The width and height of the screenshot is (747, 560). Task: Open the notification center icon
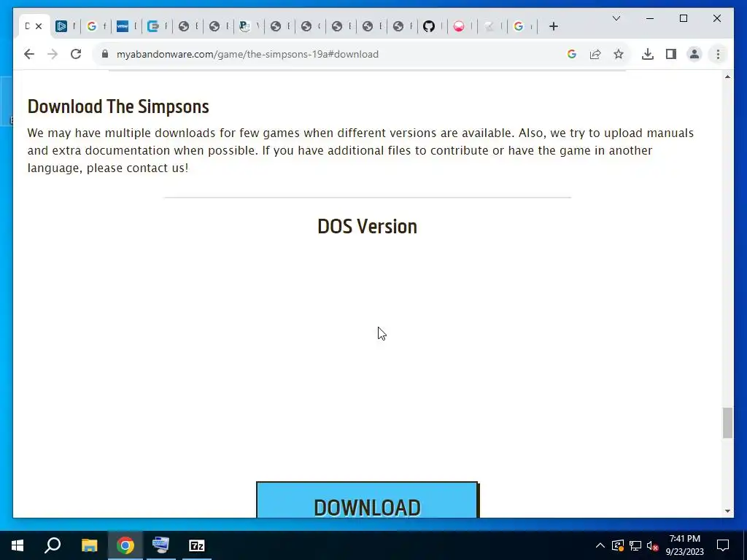tap(723, 545)
